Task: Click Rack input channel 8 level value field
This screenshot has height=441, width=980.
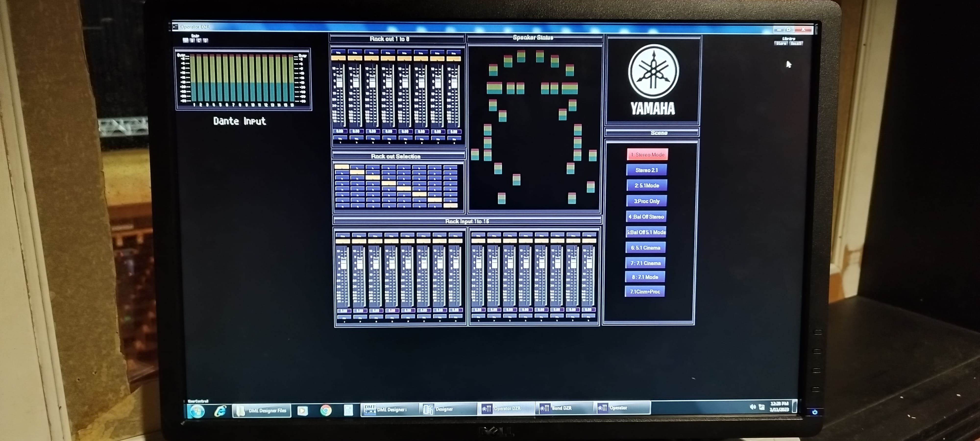Action: pos(455,310)
